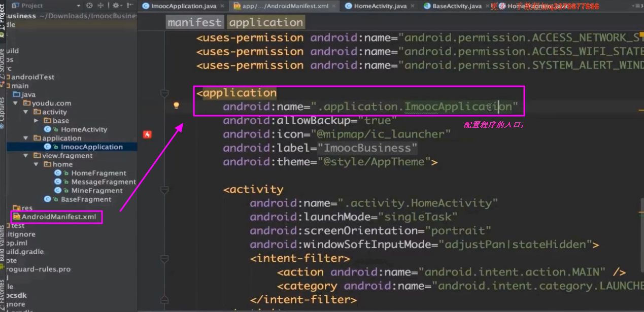This screenshot has width=644, height=312.
Task: Open the Project view dropdown arrow
Action: click(79, 6)
